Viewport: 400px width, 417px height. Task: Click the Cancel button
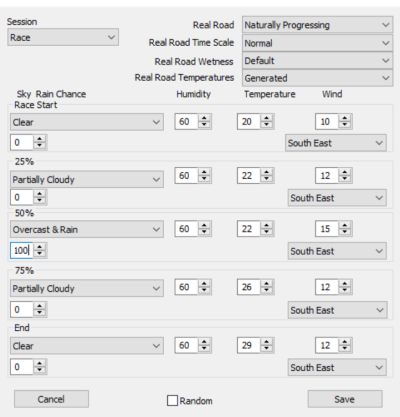(x=51, y=399)
